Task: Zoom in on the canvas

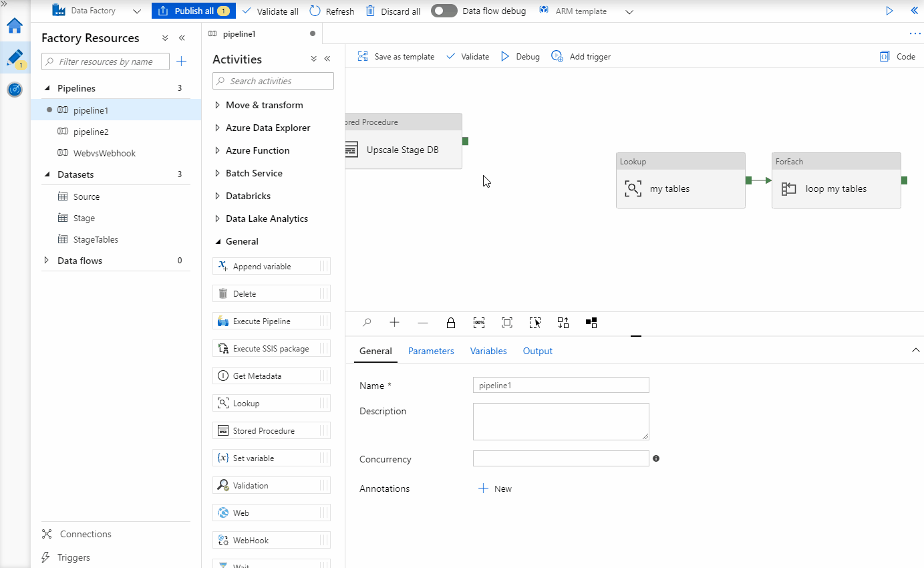Action: pyautogui.click(x=394, y=322)
